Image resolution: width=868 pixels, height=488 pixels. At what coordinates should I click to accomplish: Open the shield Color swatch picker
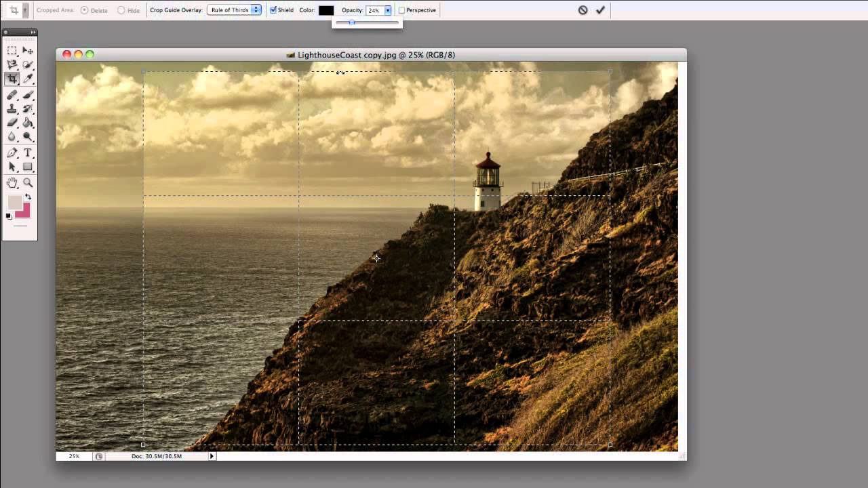(326, 10)
